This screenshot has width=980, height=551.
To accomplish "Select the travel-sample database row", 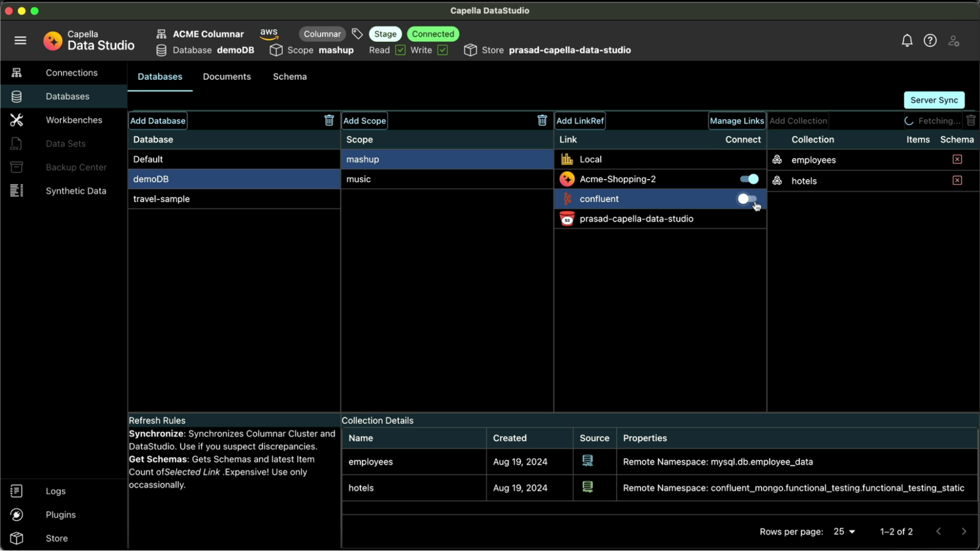I will point(234,199).
